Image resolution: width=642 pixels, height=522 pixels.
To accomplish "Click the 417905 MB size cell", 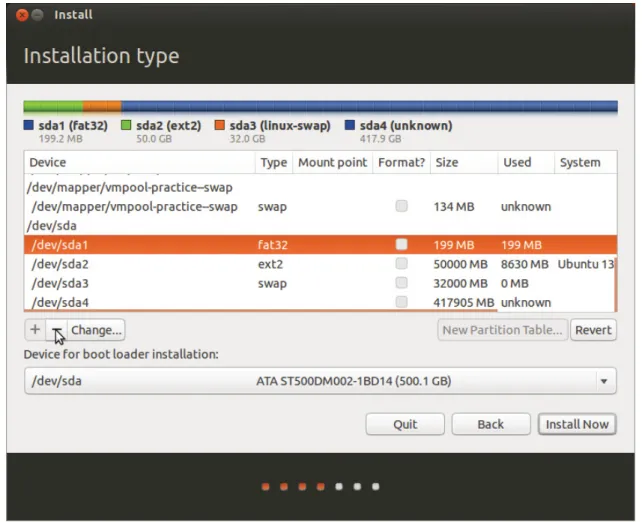I will 463,303.
